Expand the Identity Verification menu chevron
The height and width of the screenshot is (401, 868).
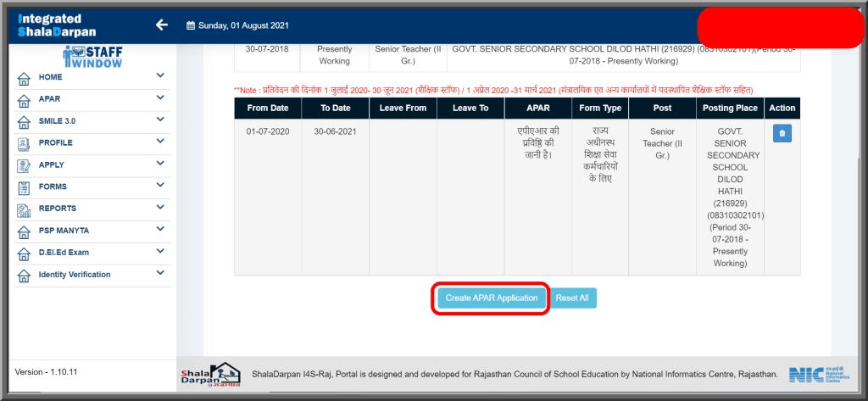pyautogui.click(x=160, y=273)
